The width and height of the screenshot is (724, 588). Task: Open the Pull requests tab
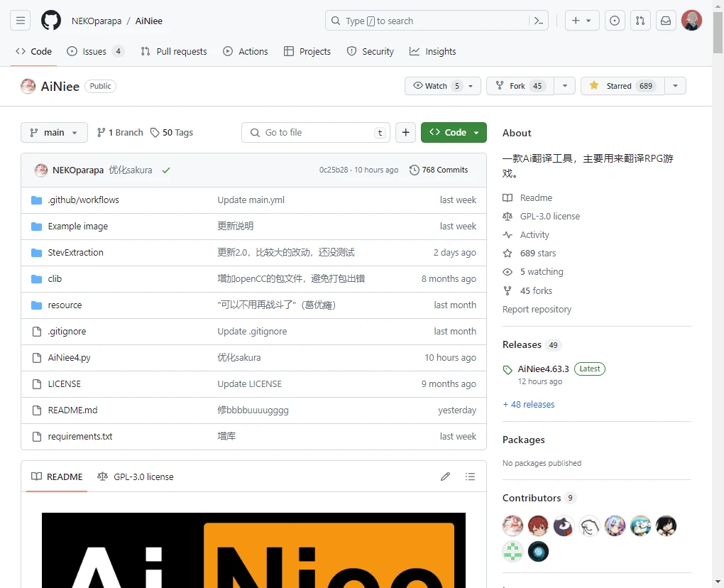(x=174, y=51)
